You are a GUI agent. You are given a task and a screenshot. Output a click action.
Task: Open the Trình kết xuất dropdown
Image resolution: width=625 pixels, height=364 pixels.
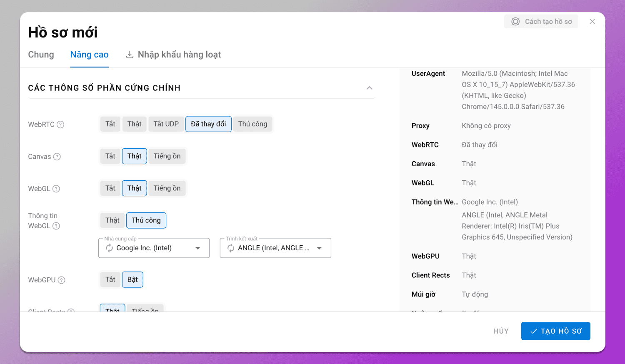pos(275,248)
